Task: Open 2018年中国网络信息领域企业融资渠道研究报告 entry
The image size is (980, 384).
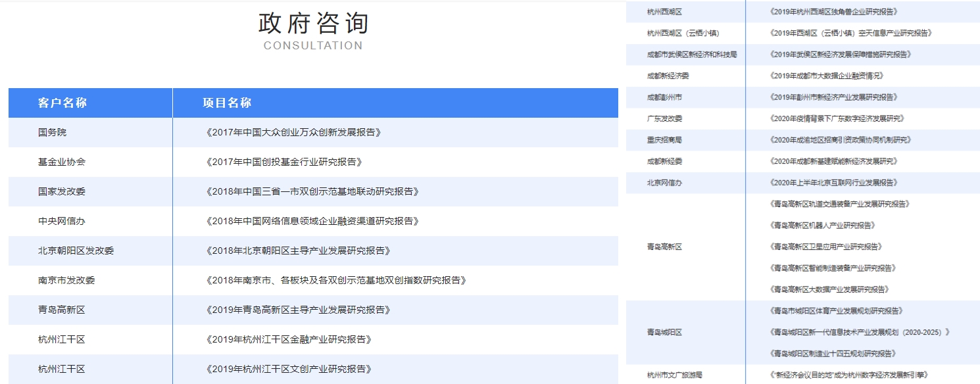Action: pos(312,221)
